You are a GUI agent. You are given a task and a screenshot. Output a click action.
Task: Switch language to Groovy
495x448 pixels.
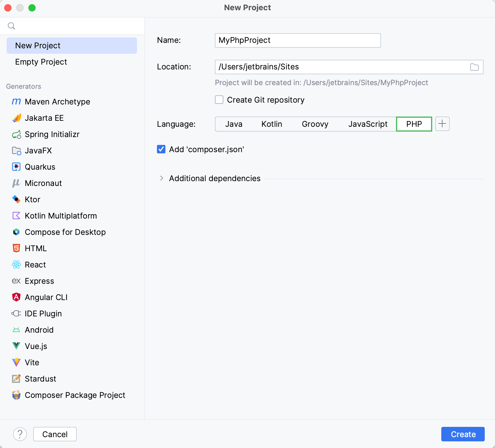(315, 124)
